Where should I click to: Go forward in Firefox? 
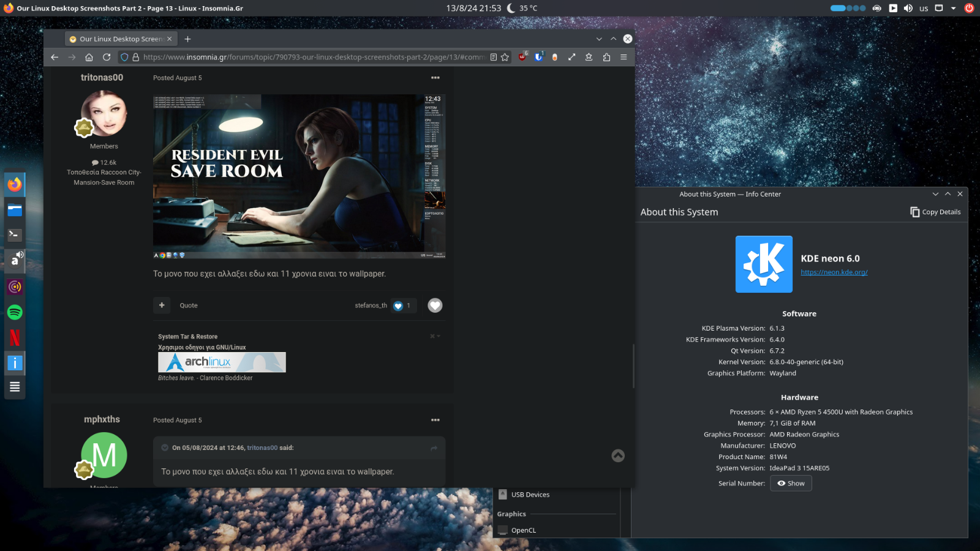72,57
